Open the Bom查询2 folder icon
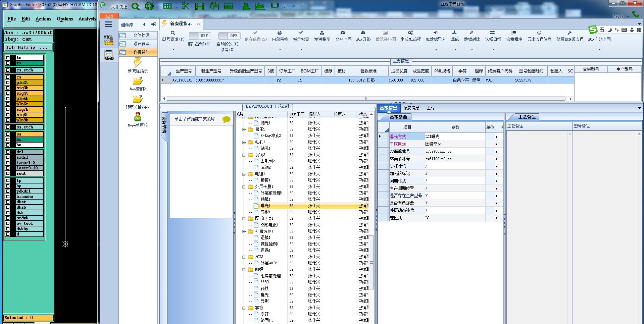 pyautogui.click(x=138, y=81)
